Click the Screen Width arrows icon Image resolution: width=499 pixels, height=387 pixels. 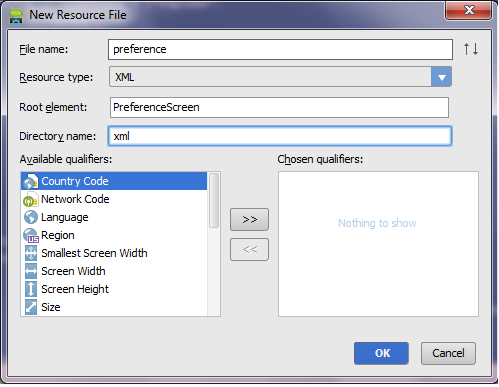click(x=31, y=271)
